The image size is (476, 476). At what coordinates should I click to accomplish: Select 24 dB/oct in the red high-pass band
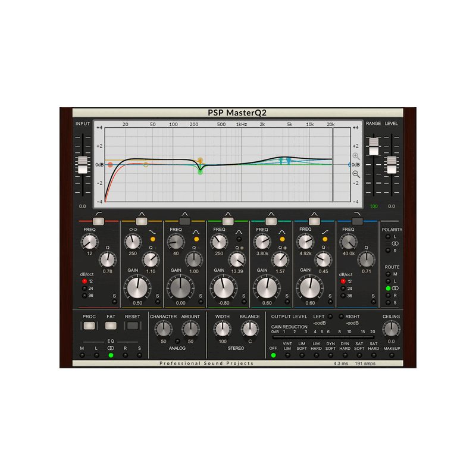pyautogui.click(x=84, y=289)
